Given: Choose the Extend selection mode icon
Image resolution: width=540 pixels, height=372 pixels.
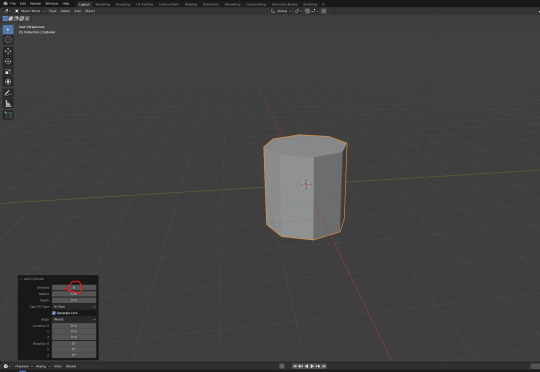Looking at the screenshot, I should (x=11, y=19).
